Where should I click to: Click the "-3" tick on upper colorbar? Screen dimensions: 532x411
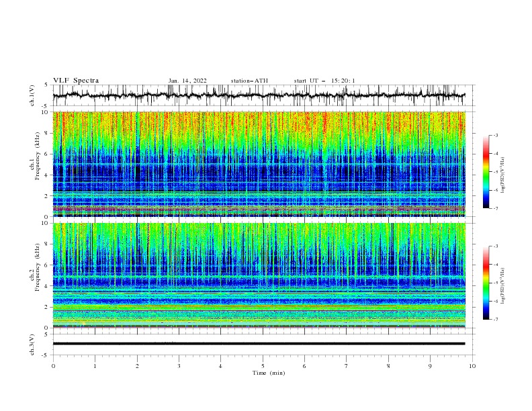click(x=495, y=135)
